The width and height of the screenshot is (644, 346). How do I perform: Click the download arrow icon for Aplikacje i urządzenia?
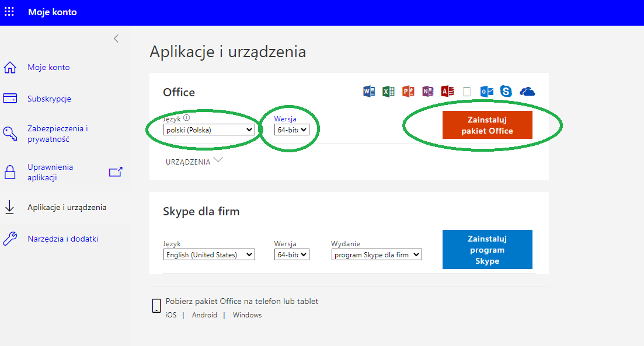(9, 207)
